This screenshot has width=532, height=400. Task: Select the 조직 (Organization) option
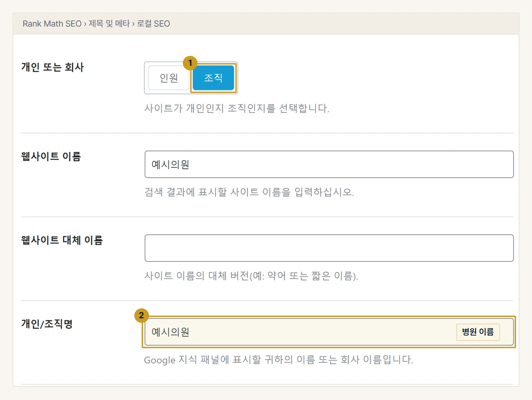[213, 78]
